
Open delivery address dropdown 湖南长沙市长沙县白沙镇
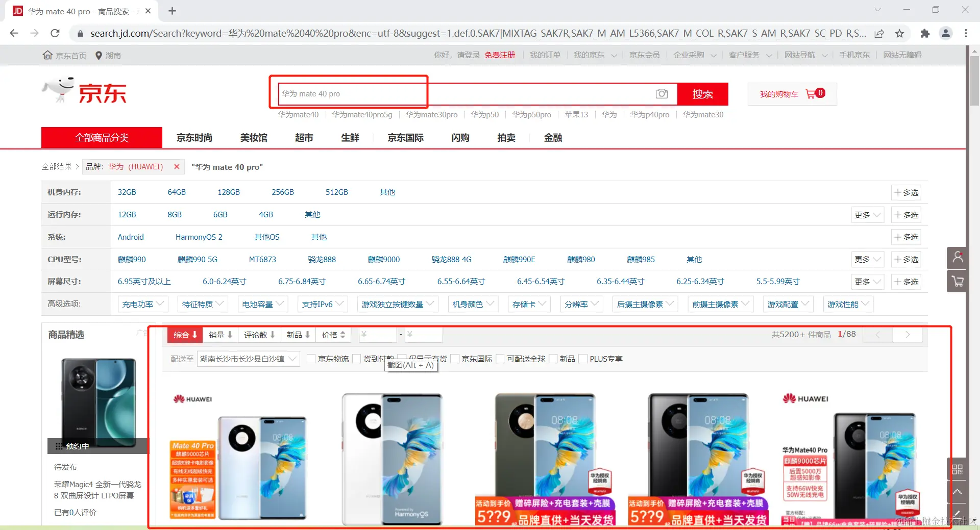coord(248,359)
